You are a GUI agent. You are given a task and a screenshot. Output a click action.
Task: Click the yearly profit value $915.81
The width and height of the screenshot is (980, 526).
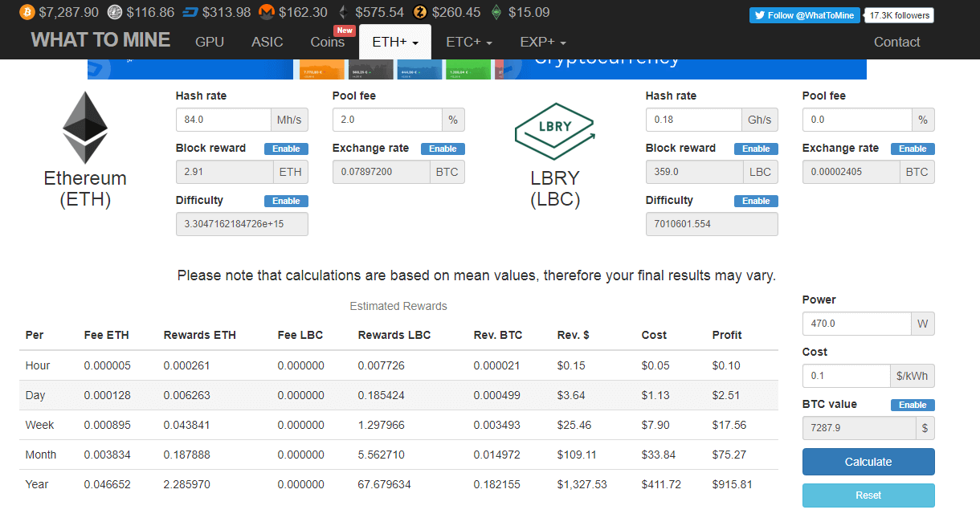(x=733, y=484)
